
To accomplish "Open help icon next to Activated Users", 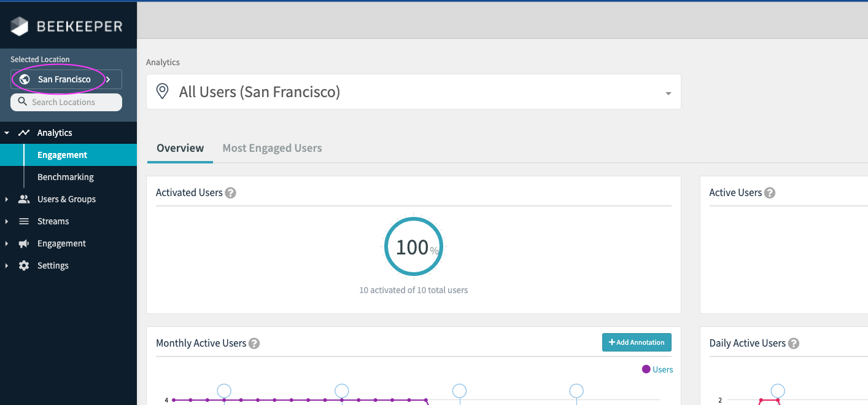I will [x=230, y=193].
